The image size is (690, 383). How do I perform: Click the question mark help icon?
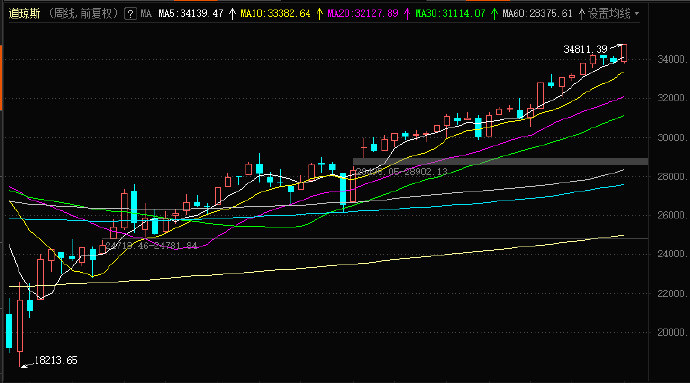[x=130, y=14]
